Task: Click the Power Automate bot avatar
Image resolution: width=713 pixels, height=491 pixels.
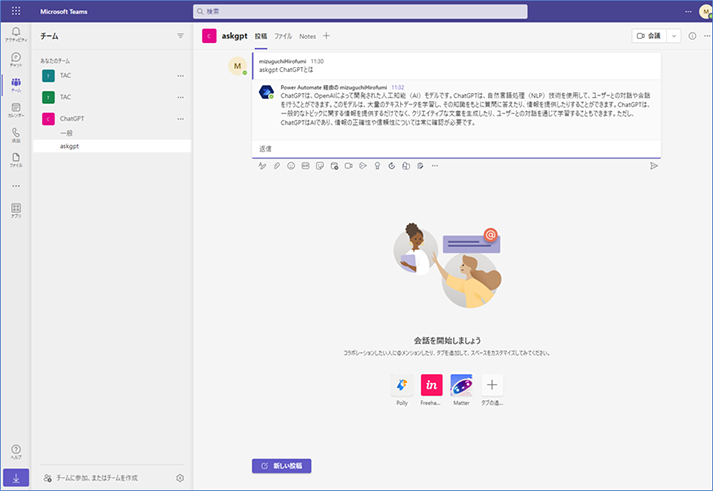Action: [x=266, y=92]
